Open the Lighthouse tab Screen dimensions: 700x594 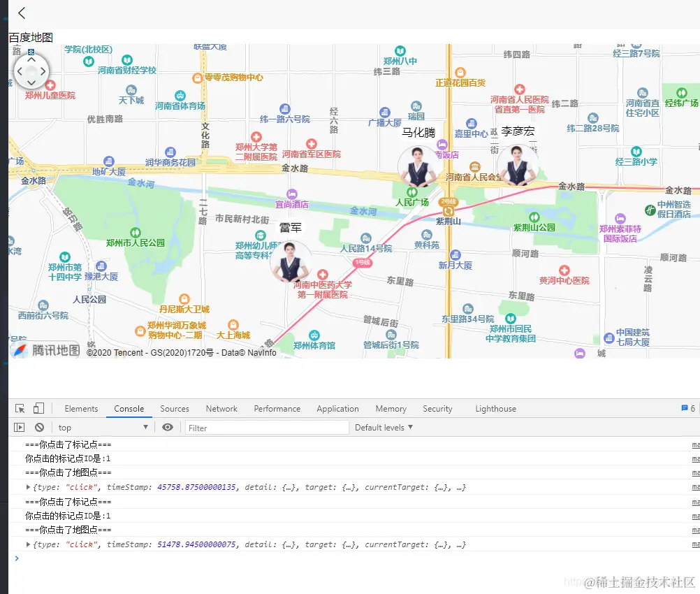tap(495, 409)
